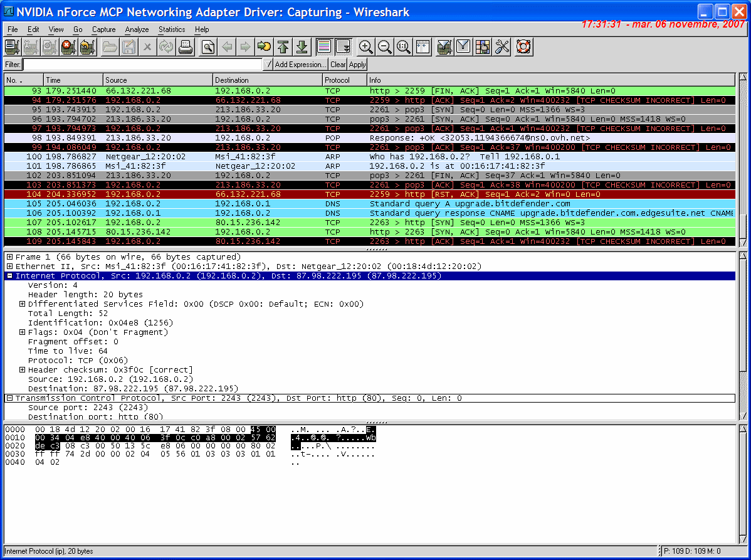
Task: Click the packet list vertical scrollbar
Action: click(743, 159)
